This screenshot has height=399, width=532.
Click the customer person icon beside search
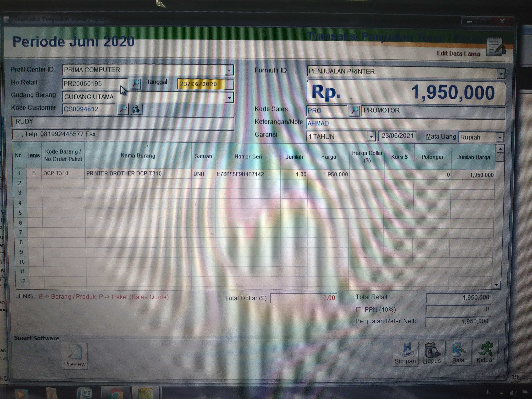tap(136, 109)
